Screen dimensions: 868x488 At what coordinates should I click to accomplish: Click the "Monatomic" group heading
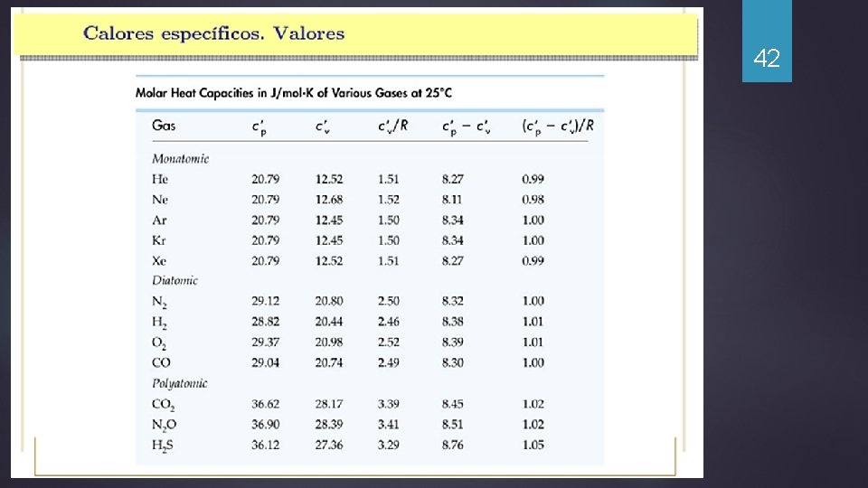(181, 159)
